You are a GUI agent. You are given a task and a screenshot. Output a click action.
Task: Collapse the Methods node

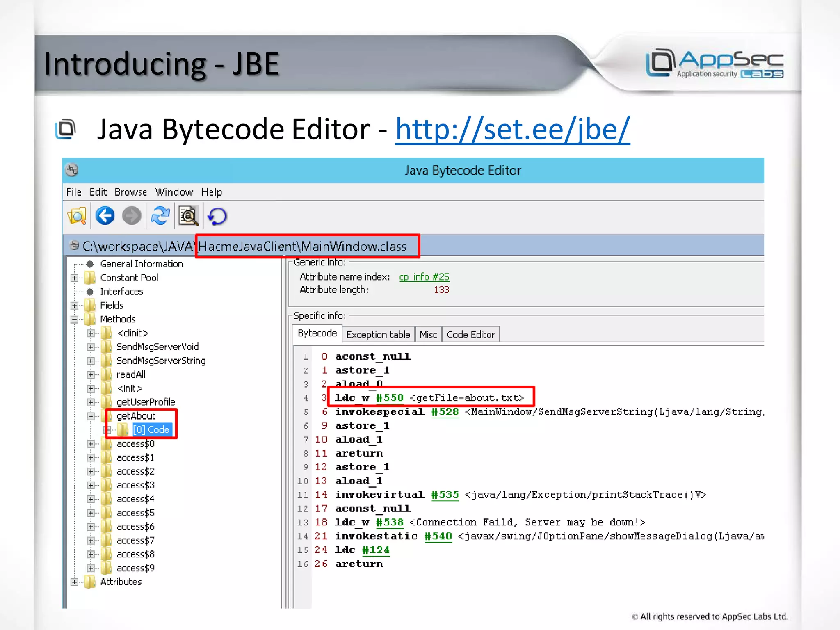coord(74,320)
